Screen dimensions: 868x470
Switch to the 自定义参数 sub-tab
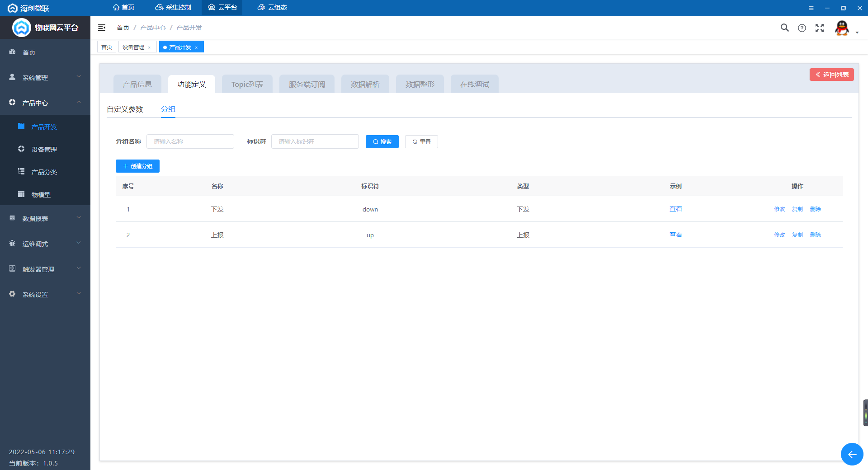125,109
